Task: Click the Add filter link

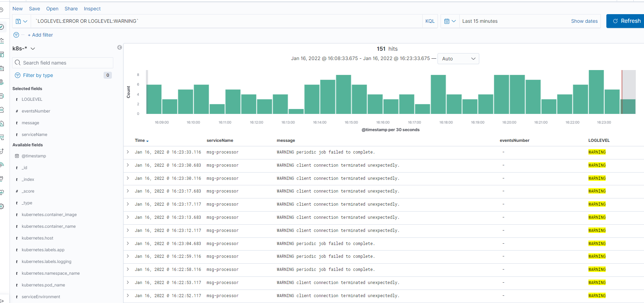Action: 40,35
